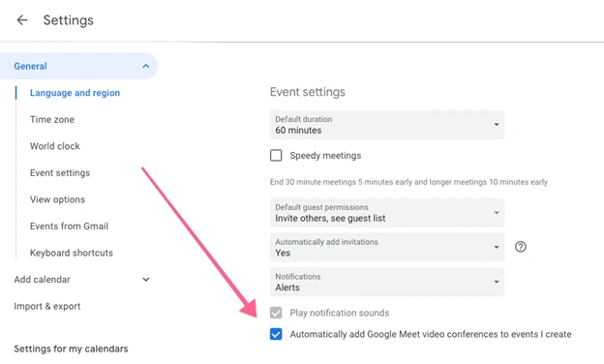
Task: Enable Speedy meetings checkbox
Action: [276, 156]
